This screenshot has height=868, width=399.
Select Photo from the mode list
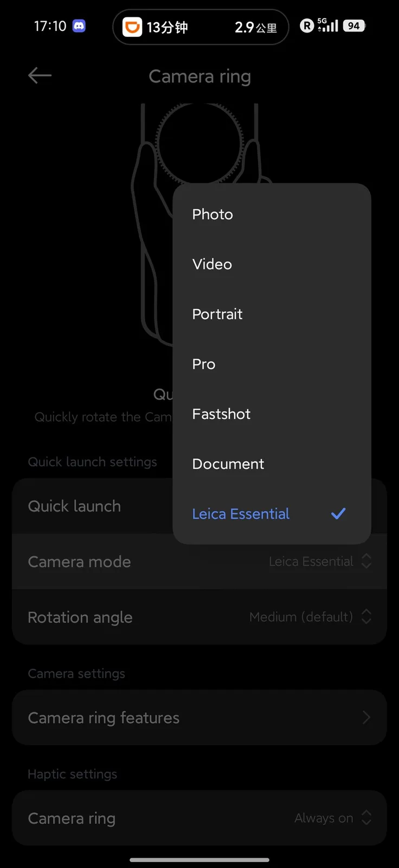point(213,214)
